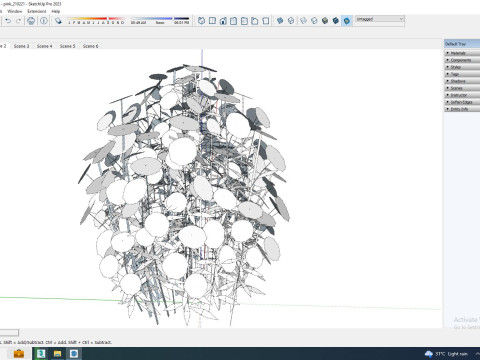The width and height of the screenshot is (480, 360).
Task: Click the Default Tray title bar
Action: [x=462, y=44]
